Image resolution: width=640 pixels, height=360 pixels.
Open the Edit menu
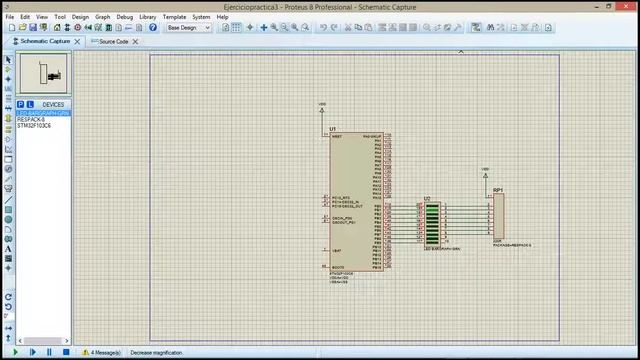coord(25,17)
